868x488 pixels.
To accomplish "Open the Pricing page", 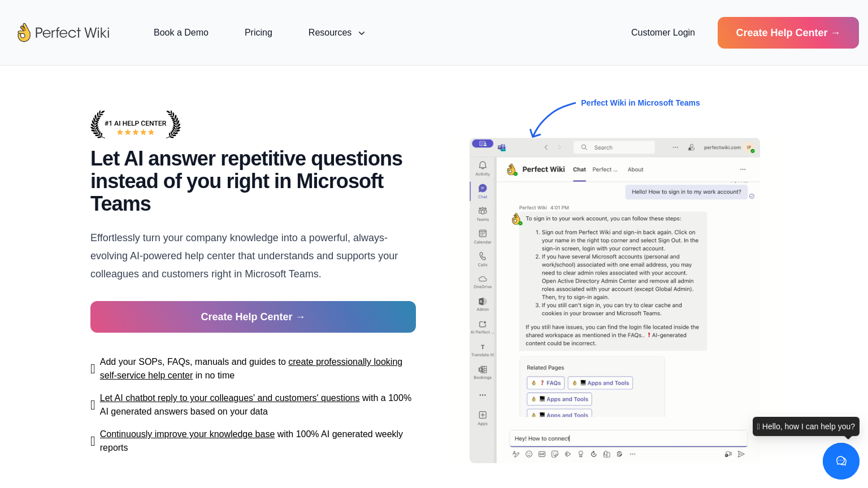I will pos(258,33).
